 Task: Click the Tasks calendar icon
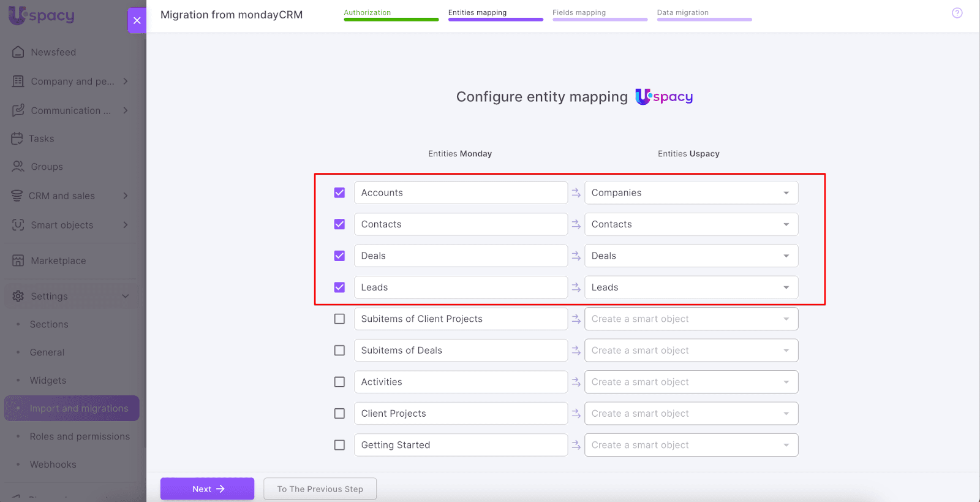(17, 139)
